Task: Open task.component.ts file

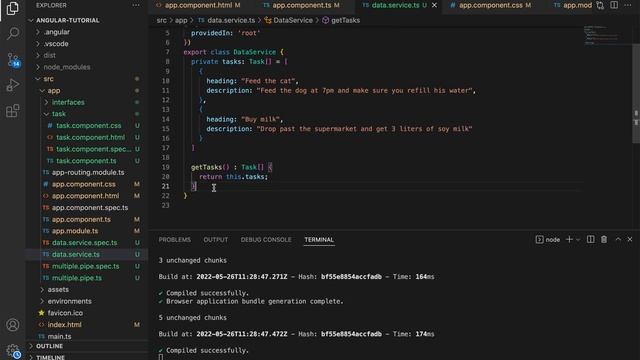Action: [x=87, y=161]
